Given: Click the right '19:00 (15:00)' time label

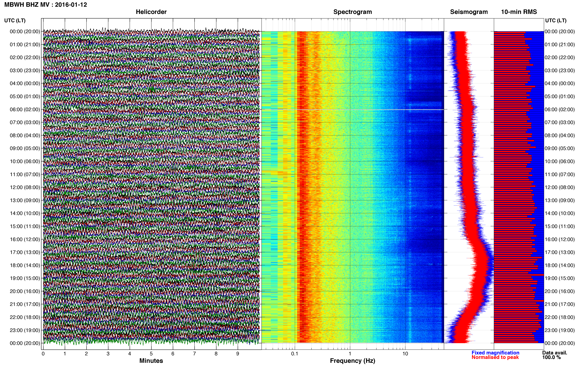Looking at the screenshot, I should [560, 278].
